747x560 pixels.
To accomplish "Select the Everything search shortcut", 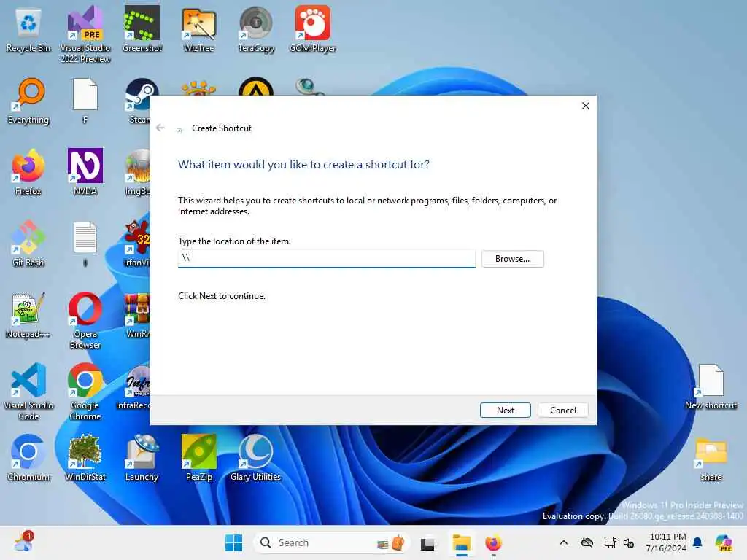I will point(28,101).
